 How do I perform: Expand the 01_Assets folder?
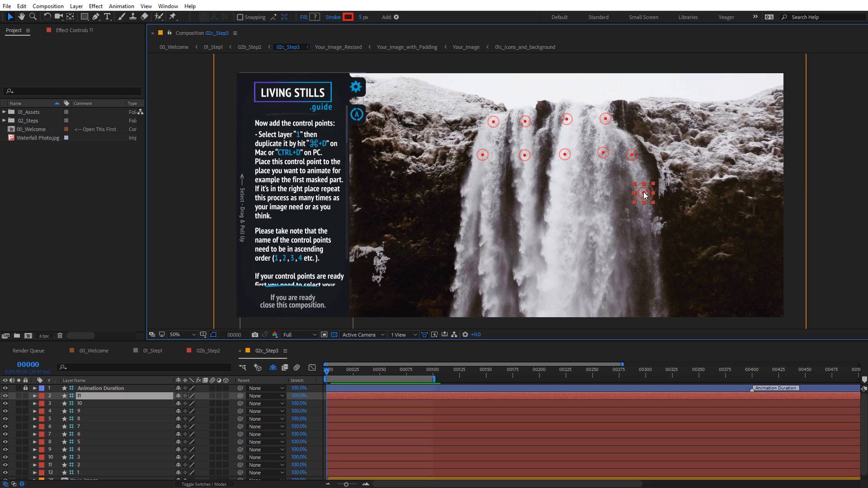(x=4, y=112)
